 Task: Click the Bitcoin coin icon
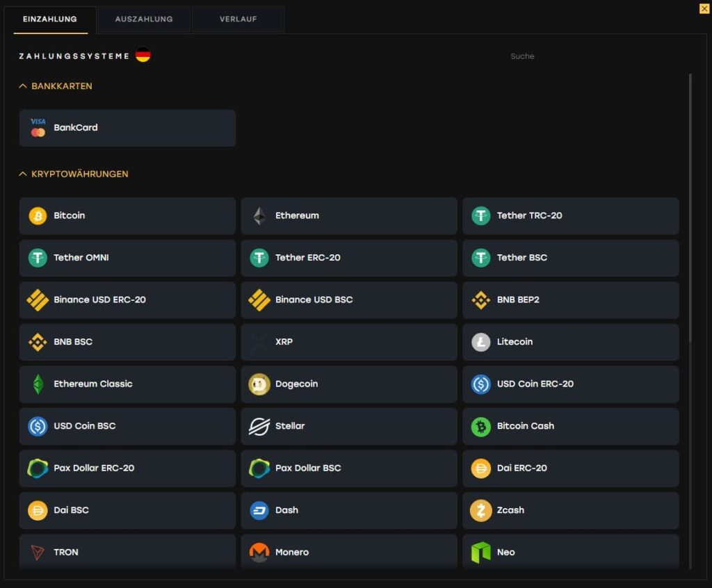coord(38,215)
